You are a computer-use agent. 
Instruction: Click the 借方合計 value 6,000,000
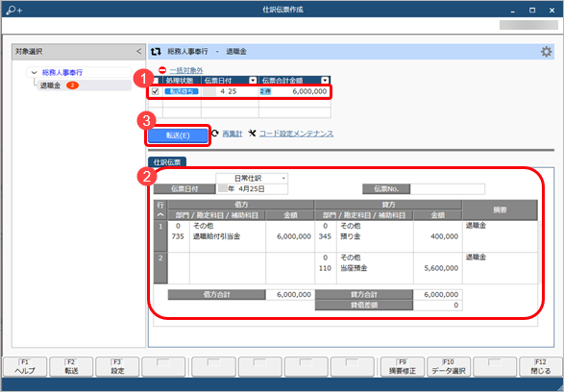pyautogui.click(x=294, y=295)
